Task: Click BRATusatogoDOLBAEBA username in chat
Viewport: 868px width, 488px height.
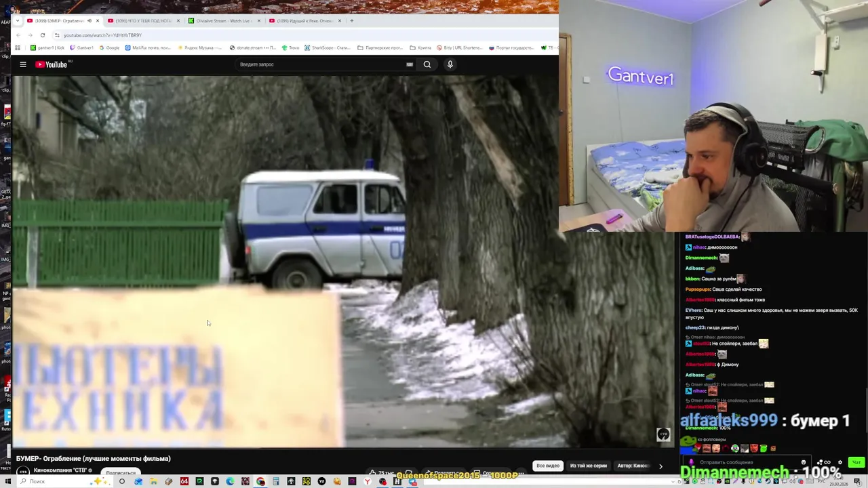Action: coord(712,237)
